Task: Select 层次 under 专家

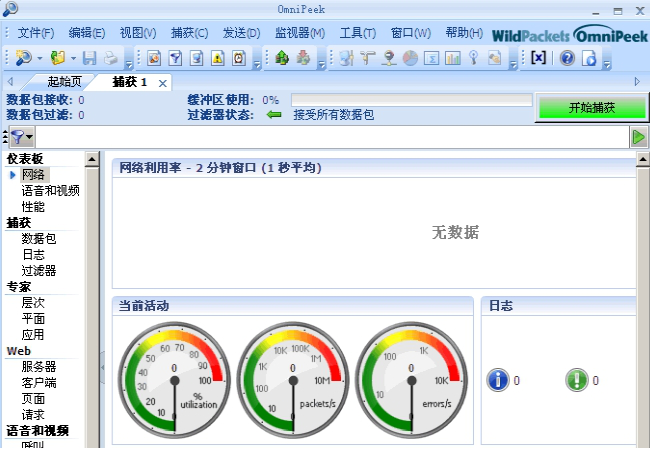Action: click(33, 303)
